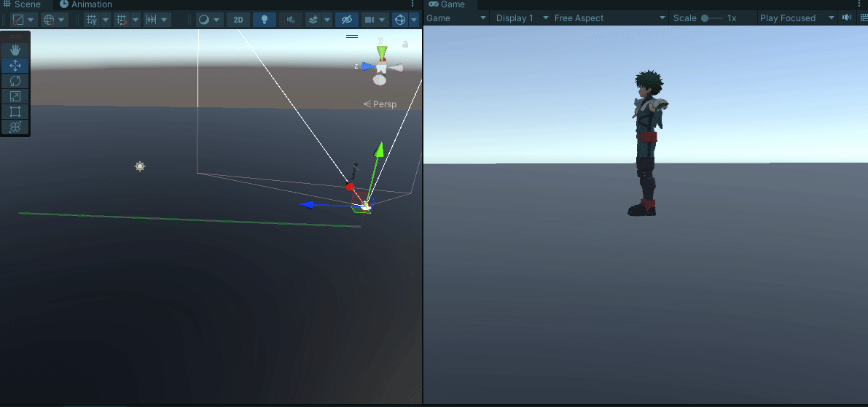This screenshot has width=868, height=407.
Task: Open the Display 1 dropdown
Action: (522, 18)
